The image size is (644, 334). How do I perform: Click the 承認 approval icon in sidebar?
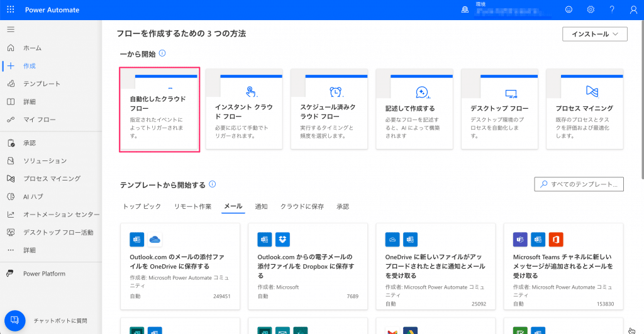pyautogui.click(x=11, y=143)
